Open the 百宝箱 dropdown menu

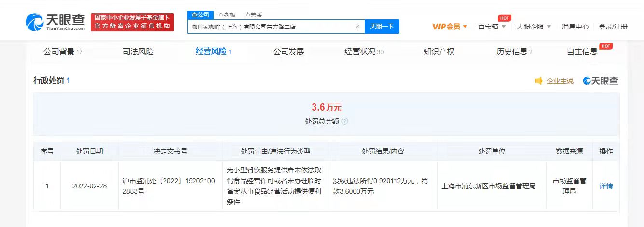click(492, 27)
